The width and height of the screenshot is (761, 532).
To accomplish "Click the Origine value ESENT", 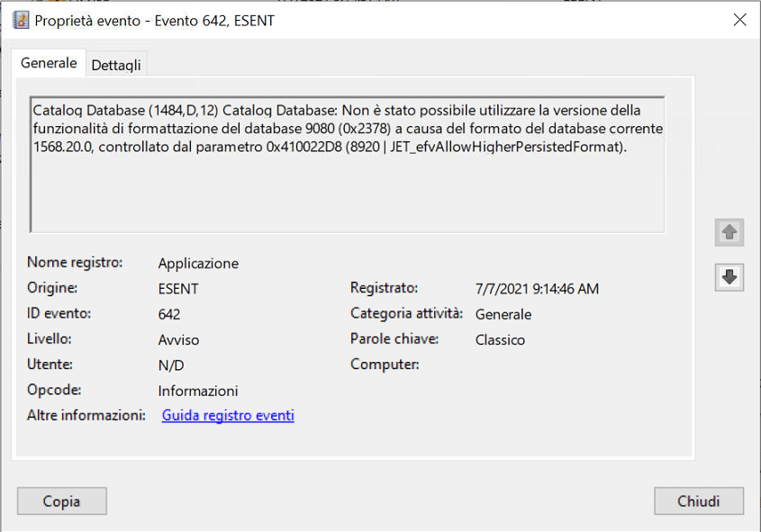I will point(178,289).
